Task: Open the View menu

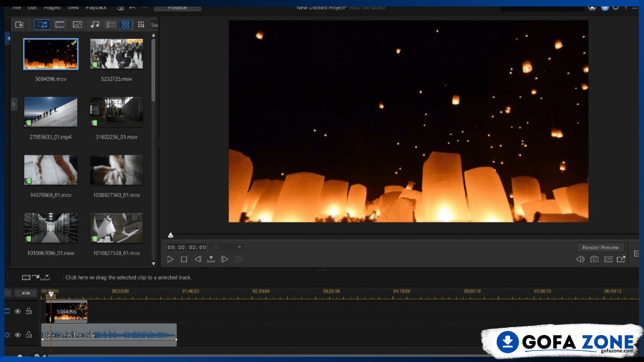Action: (73, 8)
